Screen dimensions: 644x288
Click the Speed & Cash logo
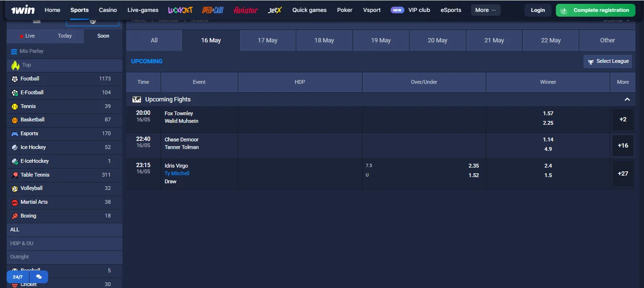(212, 10)
